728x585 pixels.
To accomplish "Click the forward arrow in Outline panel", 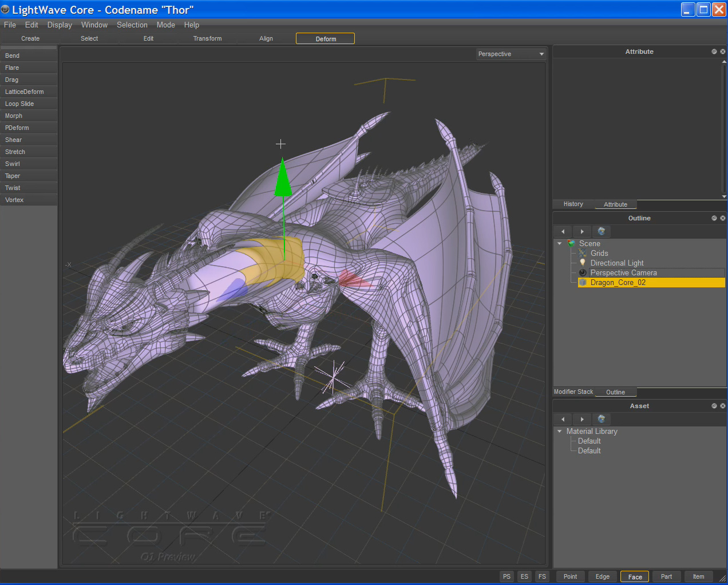I will (x=582, y=231).
